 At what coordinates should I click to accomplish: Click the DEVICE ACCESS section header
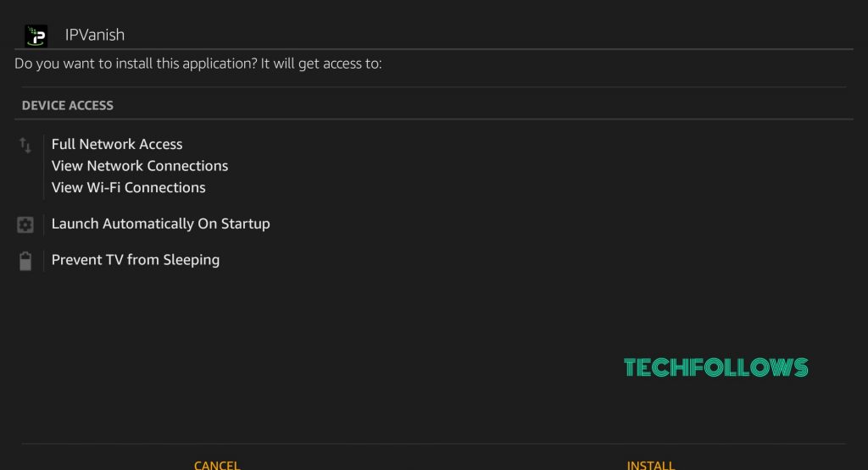pos(68,106)
